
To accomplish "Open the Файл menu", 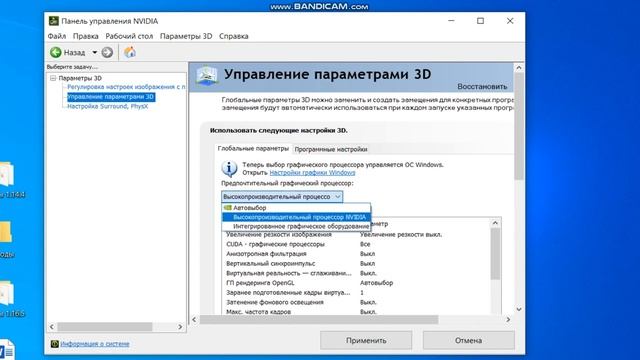I will pos(57,36).
